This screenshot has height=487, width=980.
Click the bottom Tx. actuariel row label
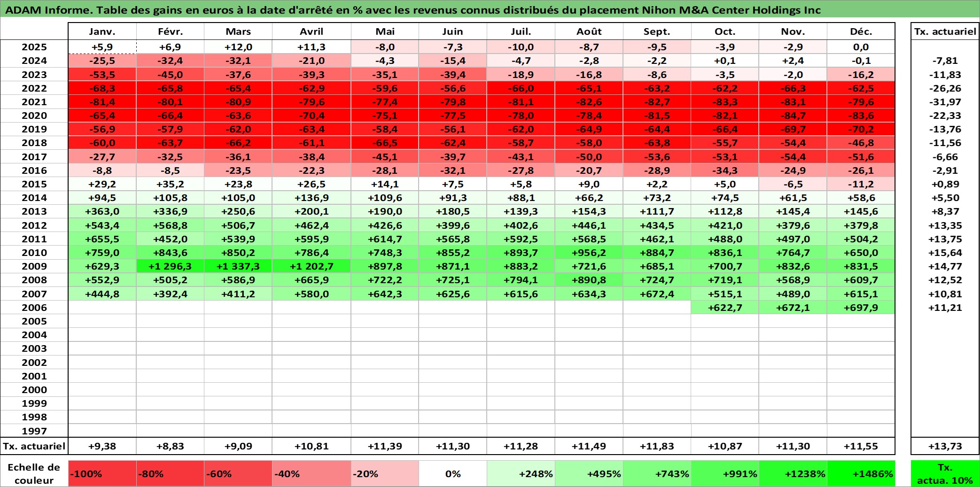(34, 446)
